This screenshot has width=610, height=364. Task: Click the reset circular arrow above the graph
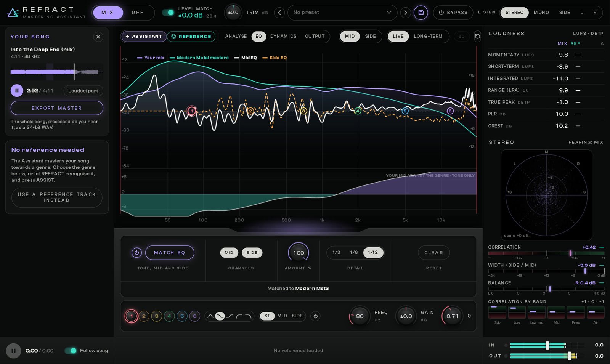[x=477, y=37]
